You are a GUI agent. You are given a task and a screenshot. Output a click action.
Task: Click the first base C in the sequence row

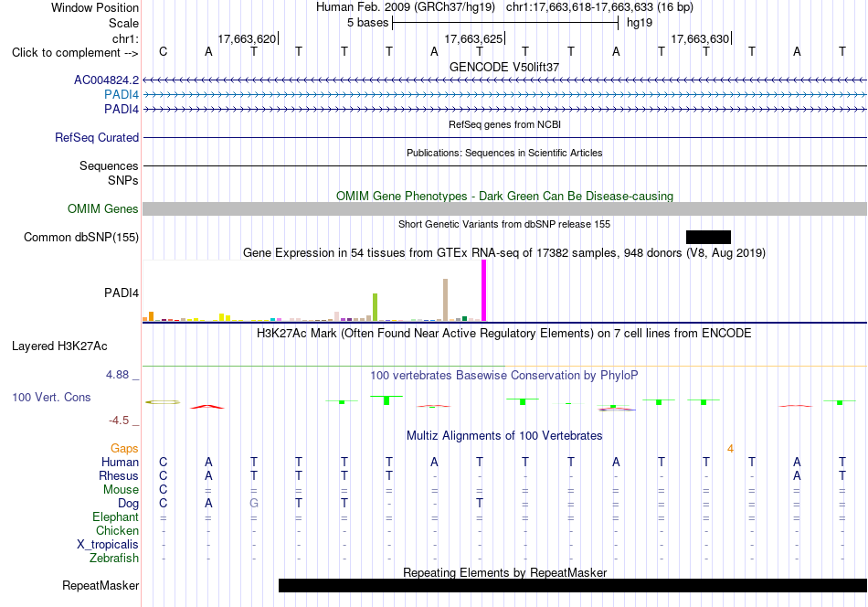[163, 51]
